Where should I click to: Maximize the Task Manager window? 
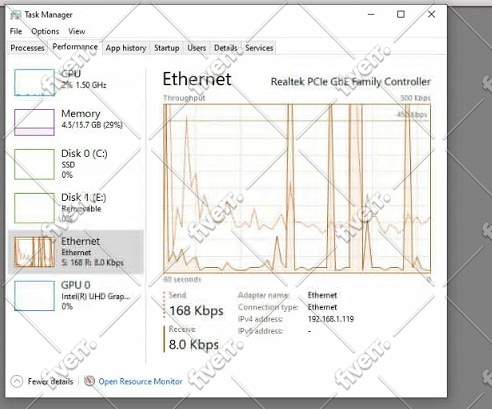click(401, 14)
